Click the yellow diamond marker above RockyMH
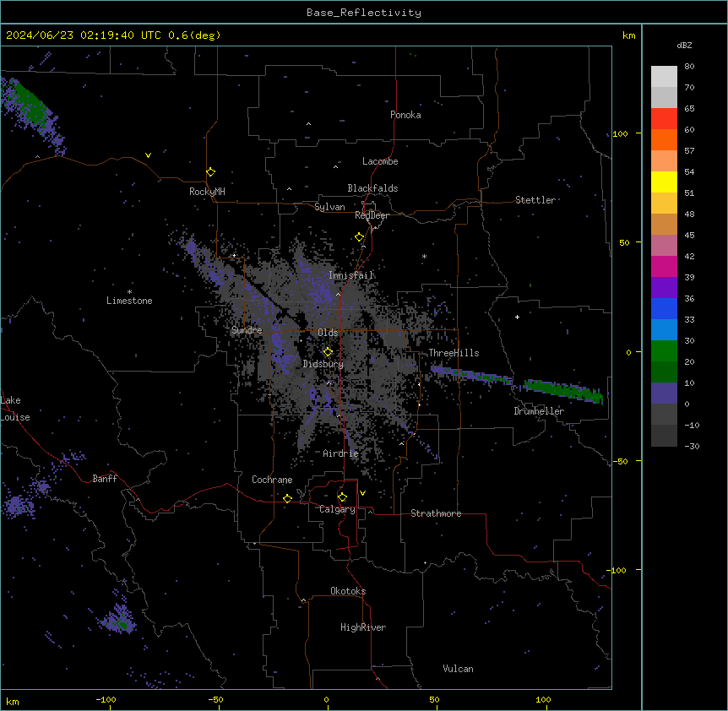 click(210, 171)
